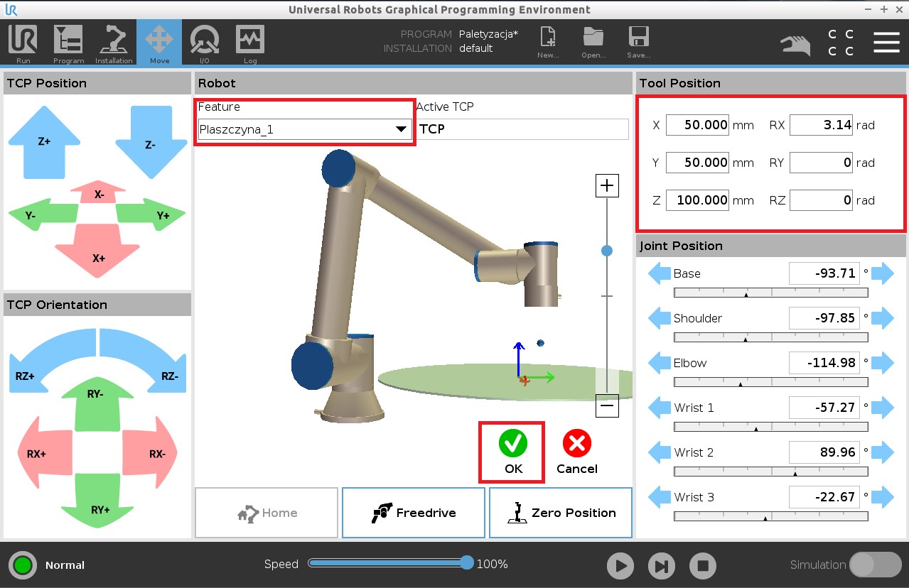
Task: Save the program with floppy icon
Action: point(639,43)
